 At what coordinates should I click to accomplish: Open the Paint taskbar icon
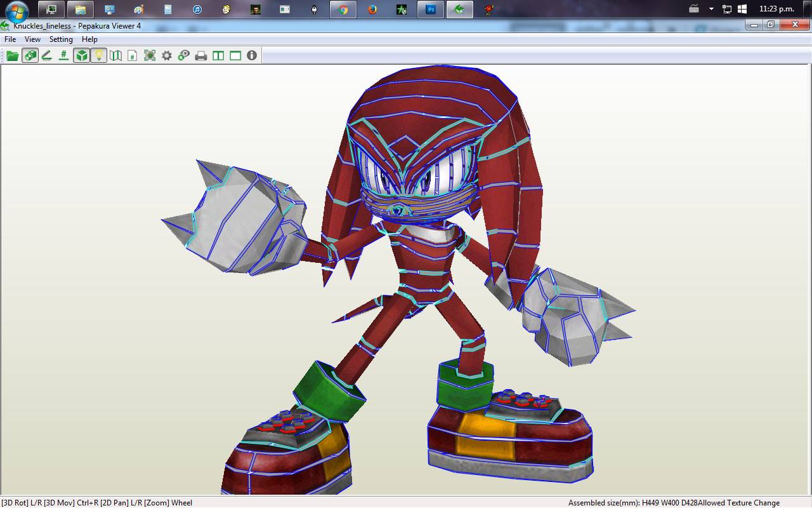pyautogui.click(x=139, y=10)
